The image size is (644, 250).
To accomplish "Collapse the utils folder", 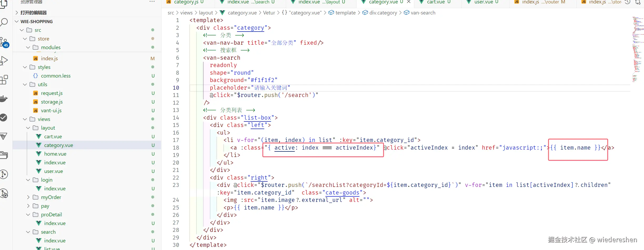I will pos(25,84).
